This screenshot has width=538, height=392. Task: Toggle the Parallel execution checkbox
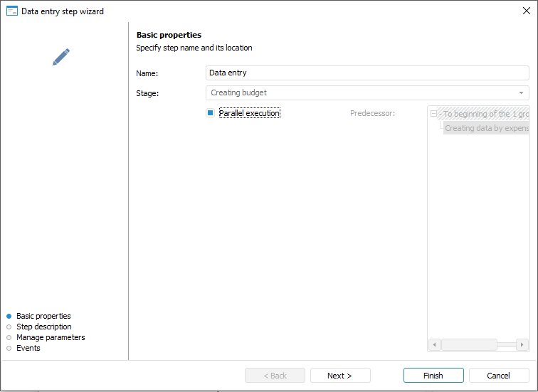click(x=211, y=113)
